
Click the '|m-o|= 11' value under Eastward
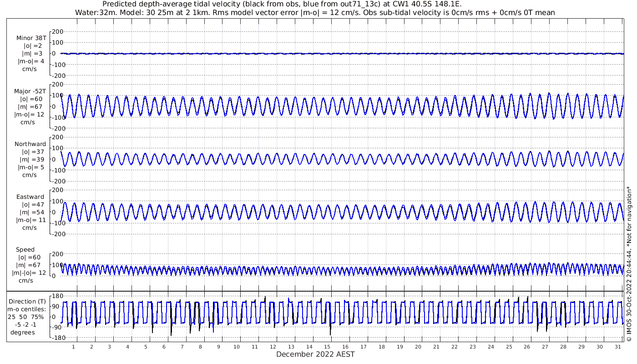30,220
